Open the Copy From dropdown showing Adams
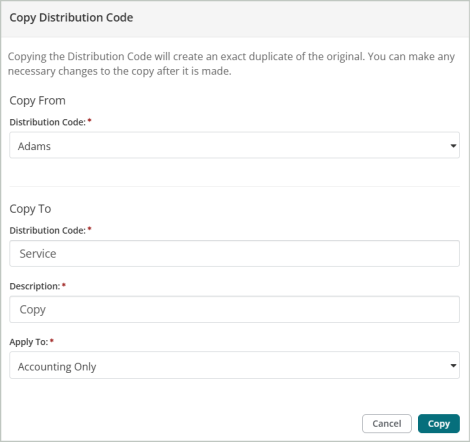Viewport: 470px width, 442px height. [234, 145]
